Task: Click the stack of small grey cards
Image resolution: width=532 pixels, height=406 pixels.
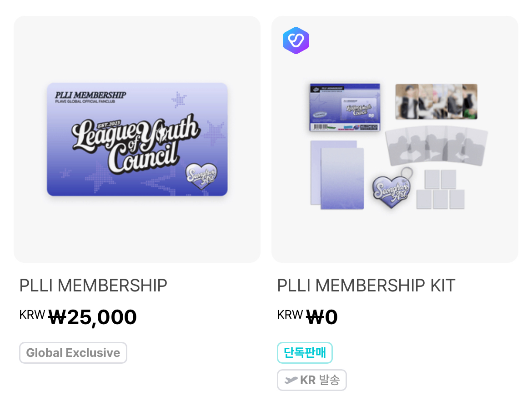Action: tap(440, 190)
